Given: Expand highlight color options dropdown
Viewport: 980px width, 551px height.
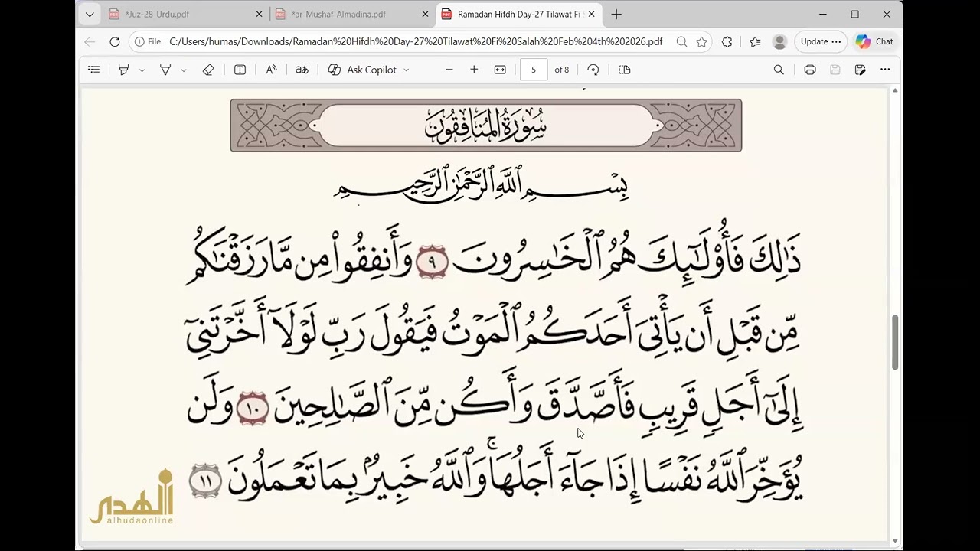Looking at the screenshot, I should click(x=142, y=70).
